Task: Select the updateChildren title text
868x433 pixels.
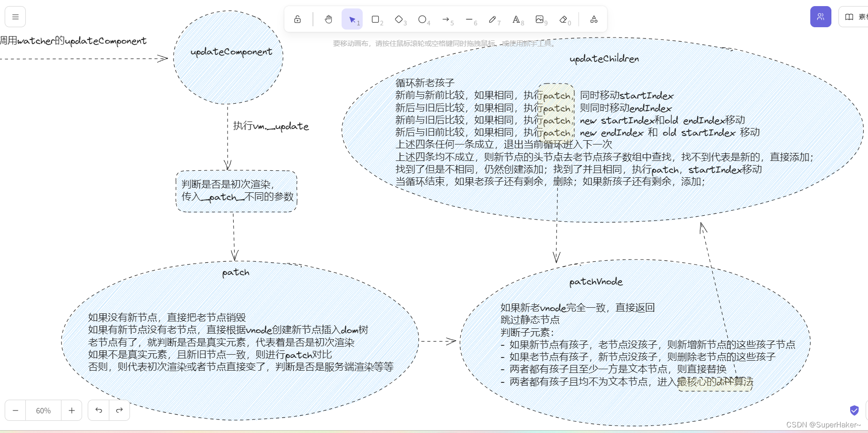Action: click(604, 59)
